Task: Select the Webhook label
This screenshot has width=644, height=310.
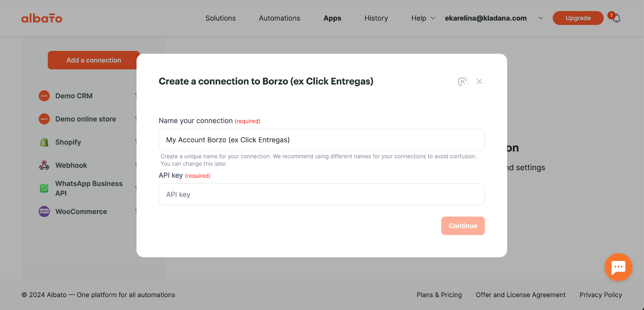Action: 71,165
